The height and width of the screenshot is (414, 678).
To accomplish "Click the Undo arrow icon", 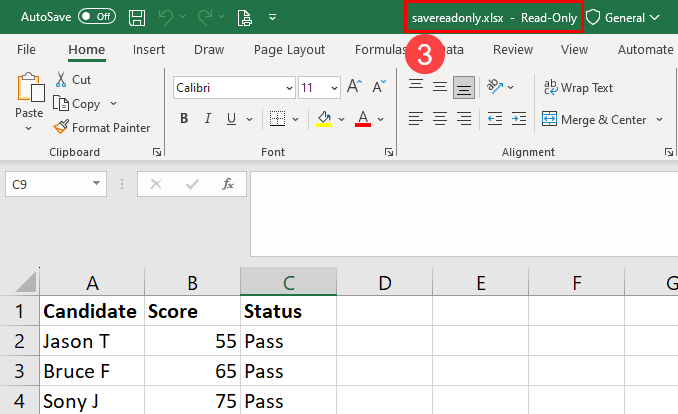I will [x=166, y=17].
